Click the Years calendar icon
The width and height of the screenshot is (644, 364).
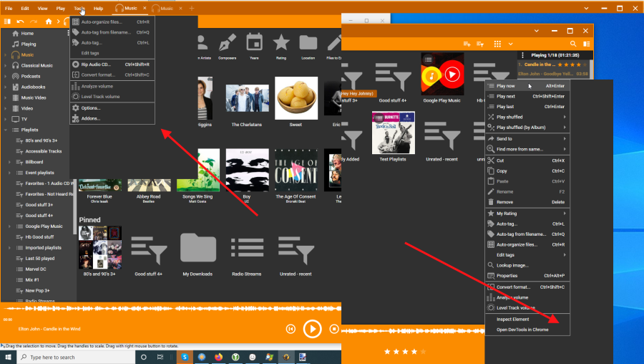click(254, 43)
